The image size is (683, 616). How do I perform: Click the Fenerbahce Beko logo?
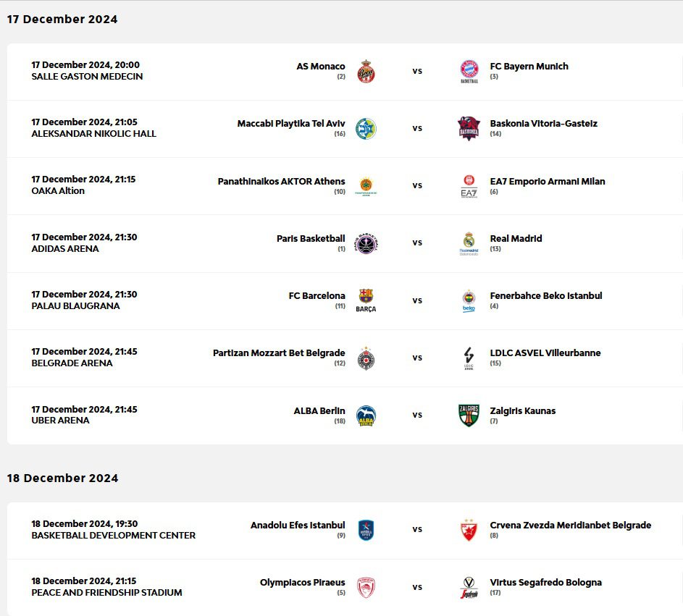[x=469, y=301]
